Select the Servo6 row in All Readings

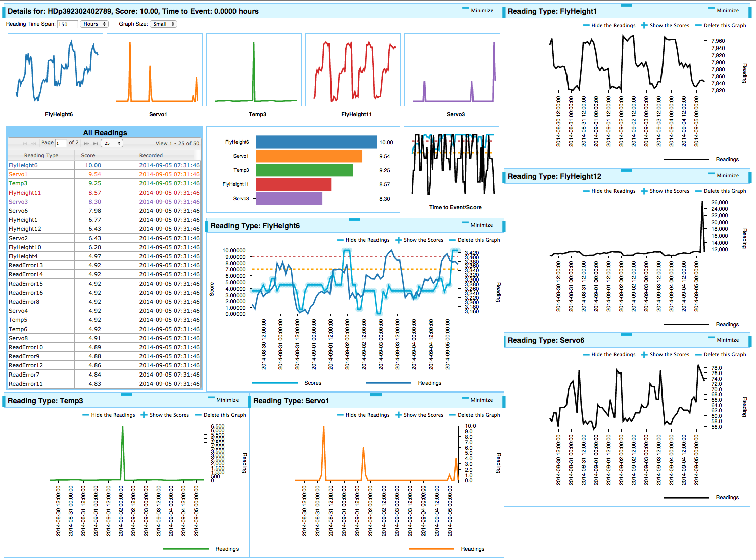tap(104, 211)
